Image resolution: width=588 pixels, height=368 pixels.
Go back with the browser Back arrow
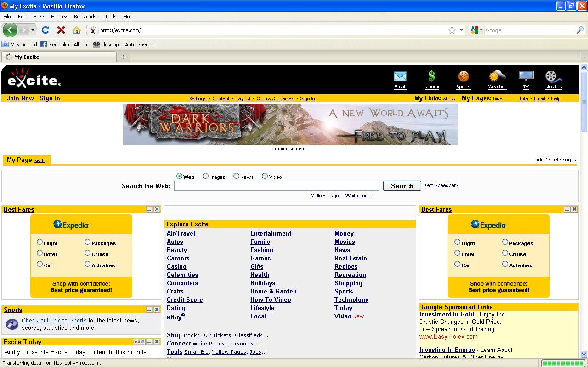10,30
